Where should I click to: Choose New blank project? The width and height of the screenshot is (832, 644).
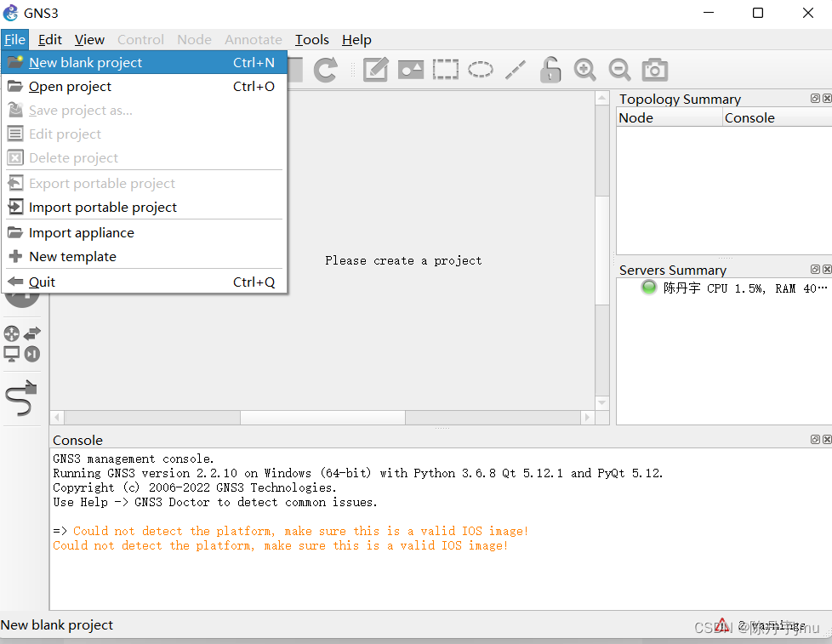145,63
